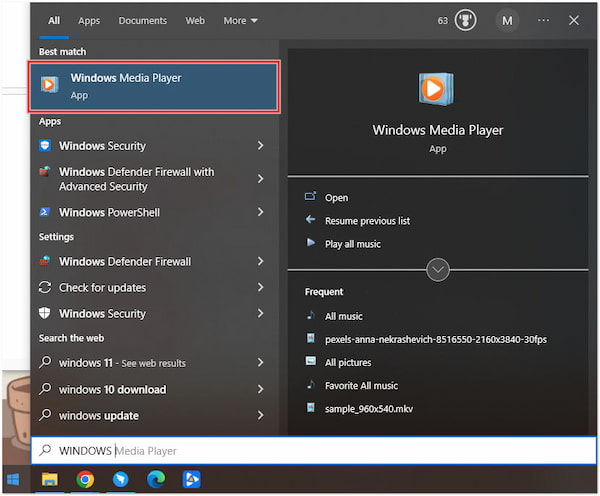Image resolution: width=600 pixels, height=496 pixels.
Task: Expand Windows Defender Firewall with Advanced Security chevron
Action: 261,179
